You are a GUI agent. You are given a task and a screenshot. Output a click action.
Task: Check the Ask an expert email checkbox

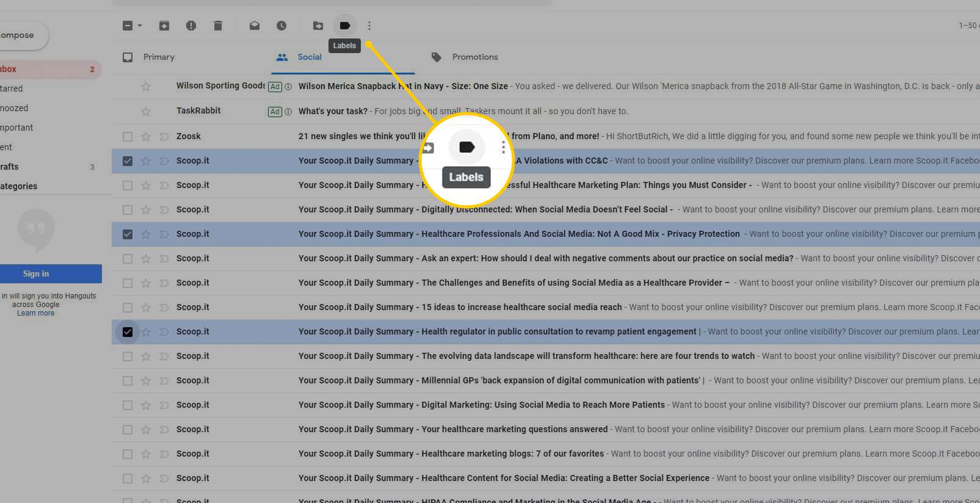(x=128, y=259)
